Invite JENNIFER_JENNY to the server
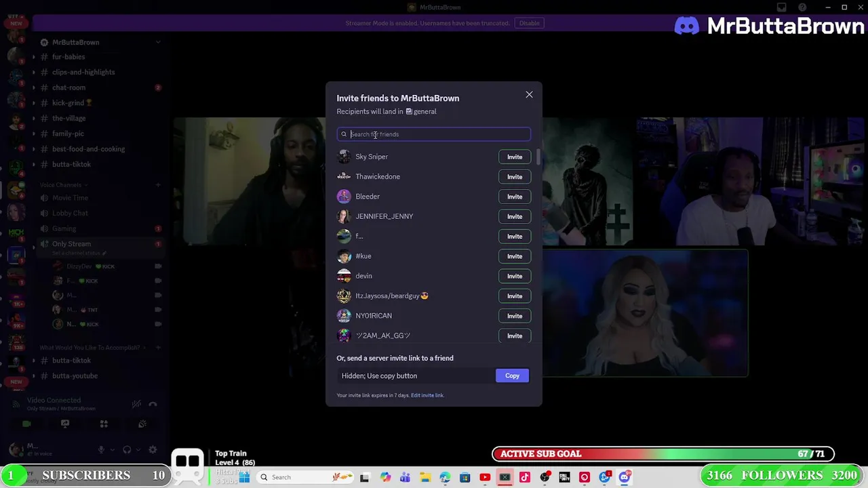 tap(515, 216)
